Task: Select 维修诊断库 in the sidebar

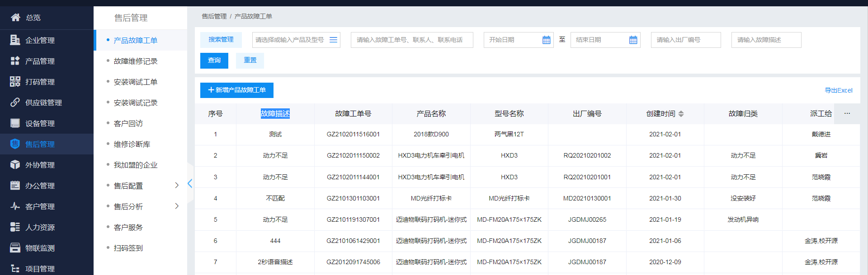Action: pyautogui.click(x=132, y=144)
